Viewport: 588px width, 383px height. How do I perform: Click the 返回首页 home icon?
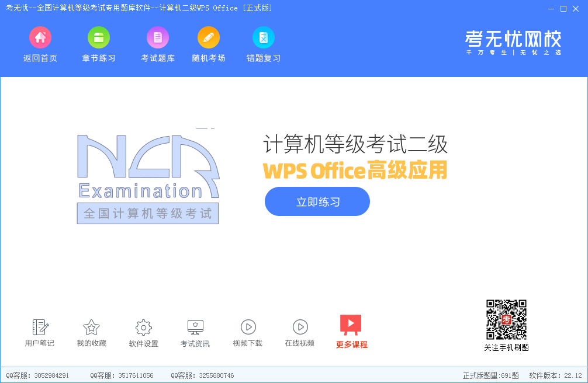coord(40,39)
